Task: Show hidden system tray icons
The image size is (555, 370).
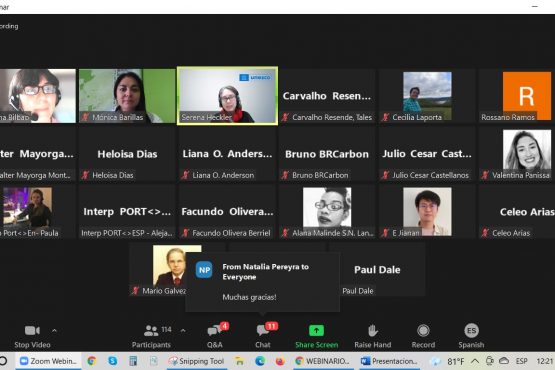Action: (x=475, y=361)
